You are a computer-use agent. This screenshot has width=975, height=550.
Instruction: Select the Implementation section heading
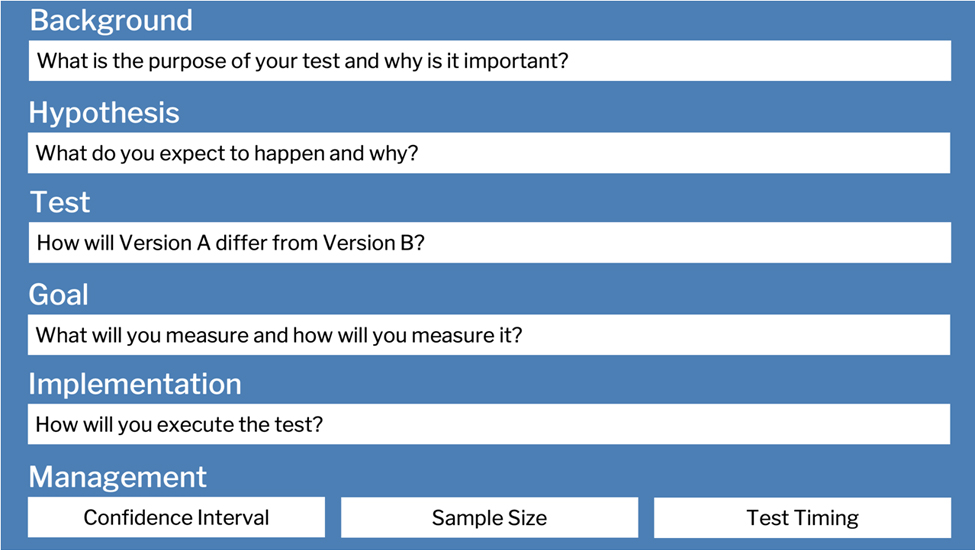(135, 384)
